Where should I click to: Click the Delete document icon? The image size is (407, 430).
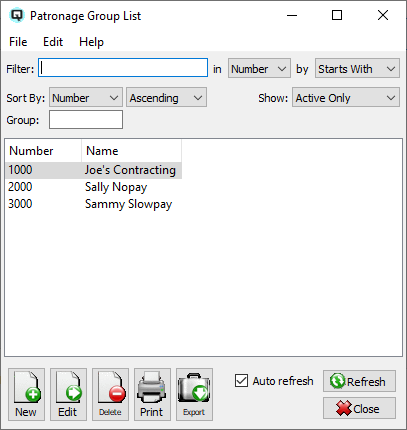point(110,394)
